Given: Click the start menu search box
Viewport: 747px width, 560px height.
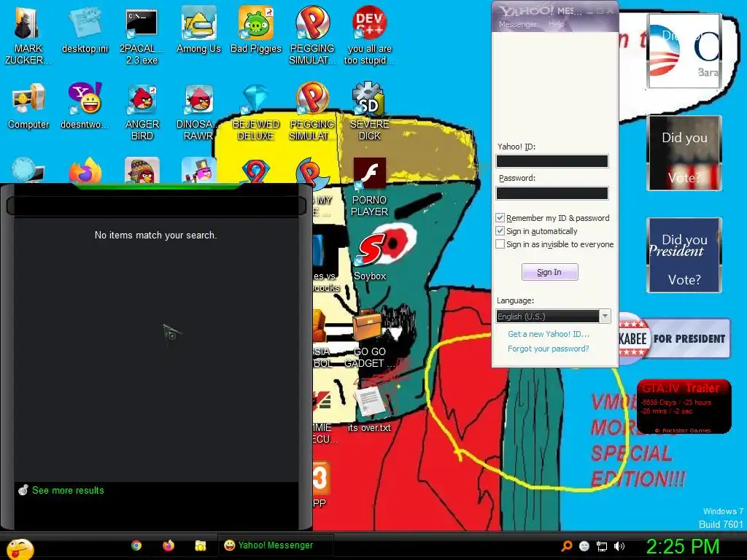Looking at the screenshot, I should point(156,206).
